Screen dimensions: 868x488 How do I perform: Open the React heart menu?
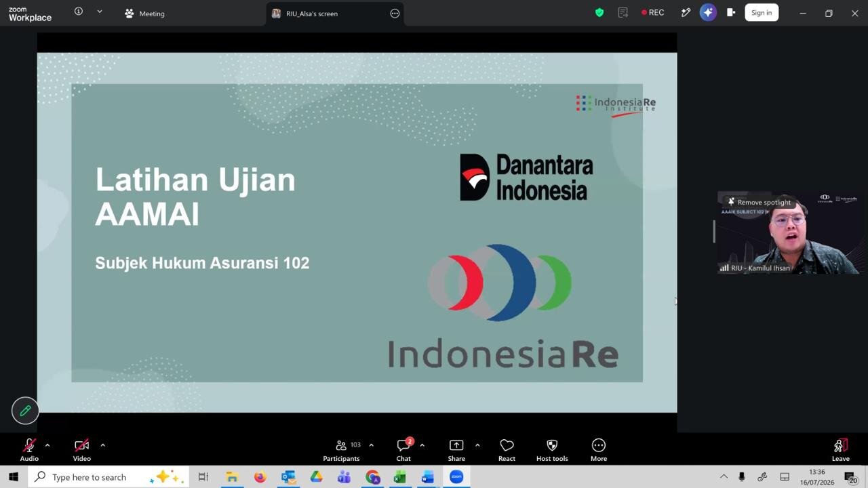(x=507, y=449)
